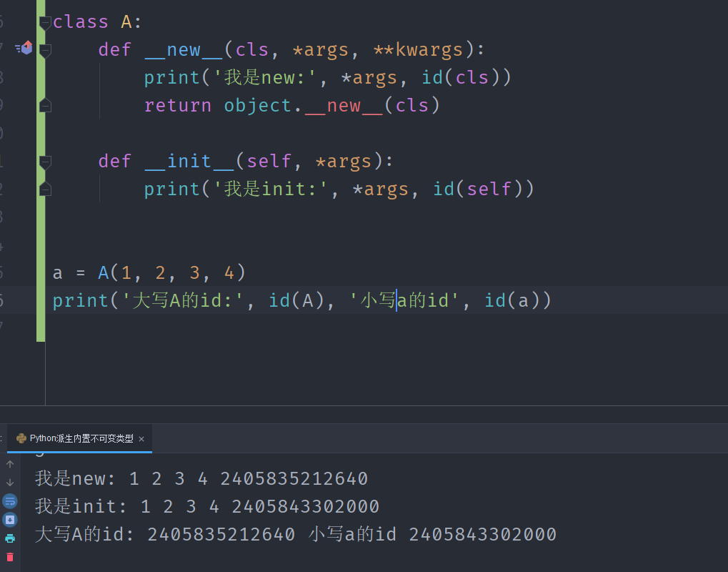Click the fold end marker at print init line
Image resolution: width=728 pixels, height=572 pixels.
[x=45, y=189]
